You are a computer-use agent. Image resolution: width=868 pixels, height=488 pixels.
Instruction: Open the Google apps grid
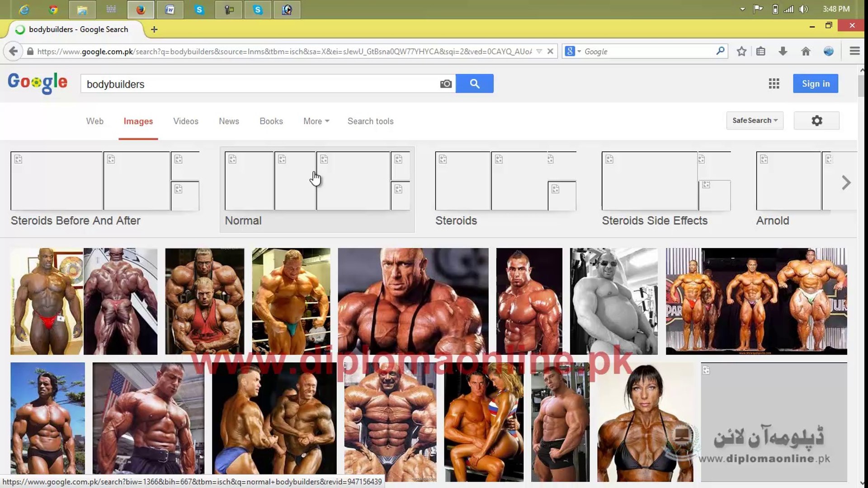point(774,84)
